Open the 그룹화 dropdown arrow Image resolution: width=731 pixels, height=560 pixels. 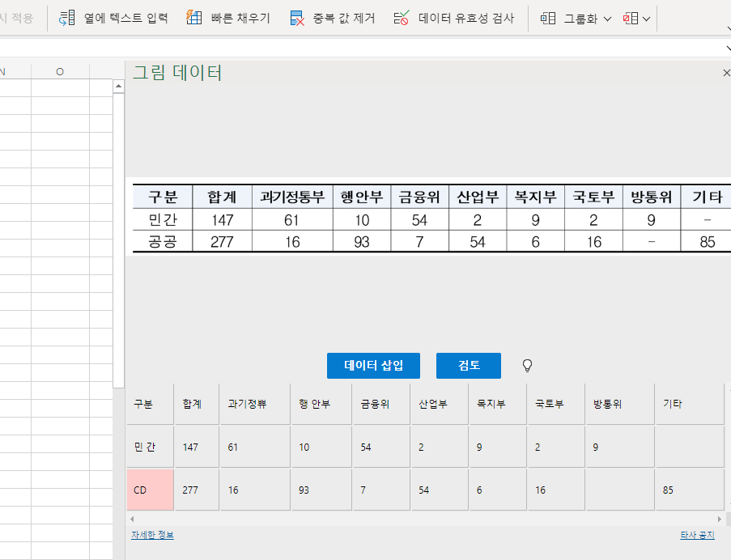607,19
